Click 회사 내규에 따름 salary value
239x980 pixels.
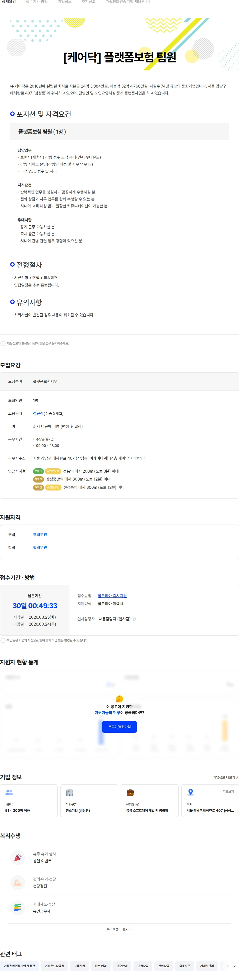click(x=58, y=427)
